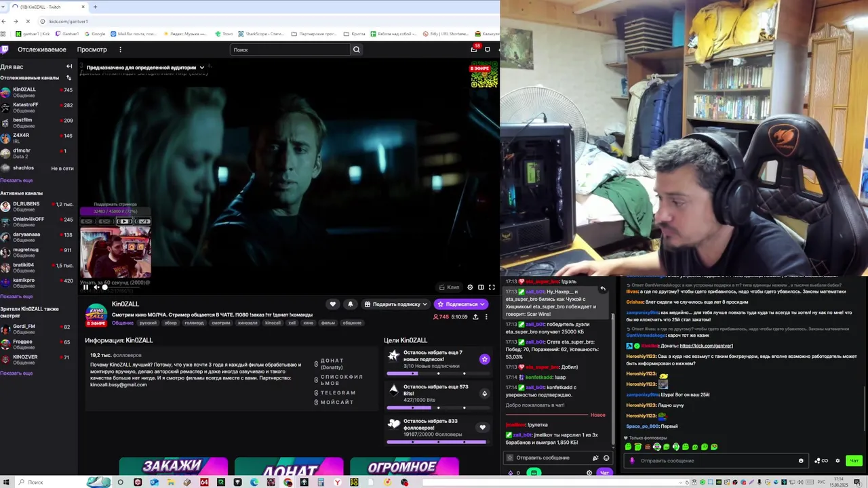Click the reply arrow on the highlighted chat message
The height and width of the screenshot is (488, 868).
(602, 289)
